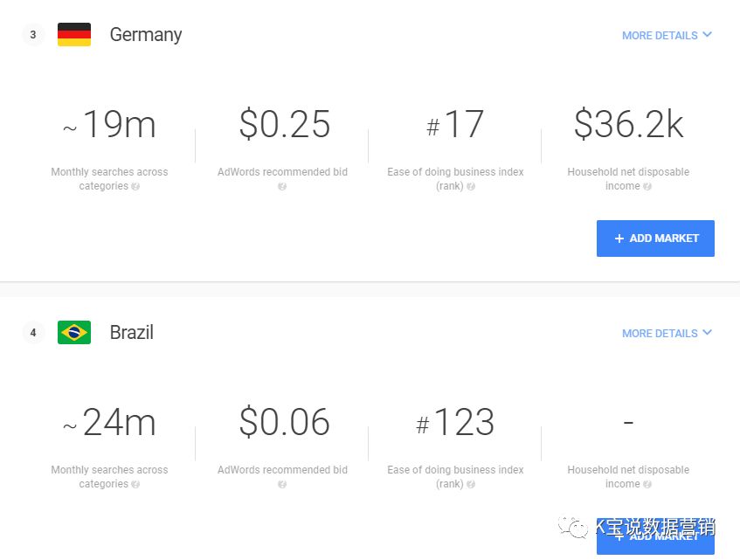
Task: Open help icon for Brazil business index rank
Action: click(x=471, y=484)
